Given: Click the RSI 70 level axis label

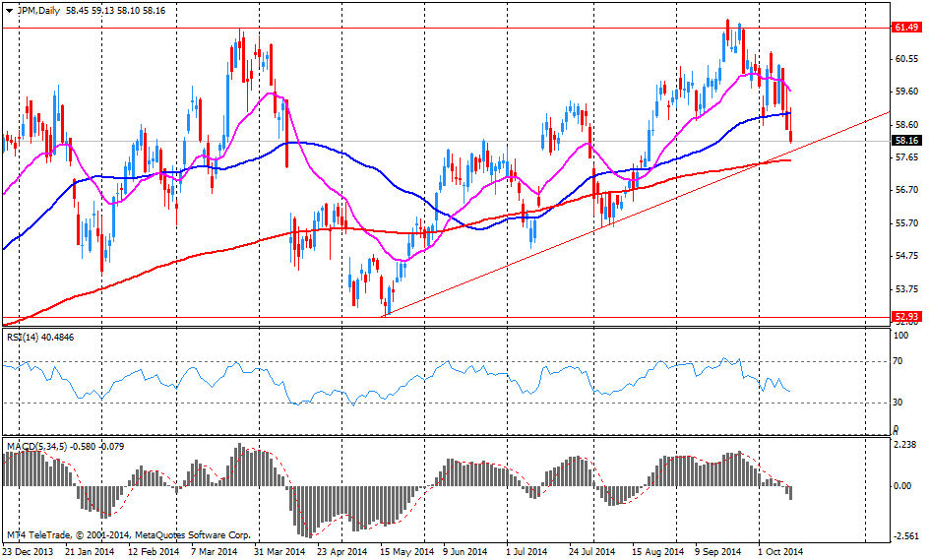Looking at the screenshot, I should pyautogui.click(x=897, y=362).
